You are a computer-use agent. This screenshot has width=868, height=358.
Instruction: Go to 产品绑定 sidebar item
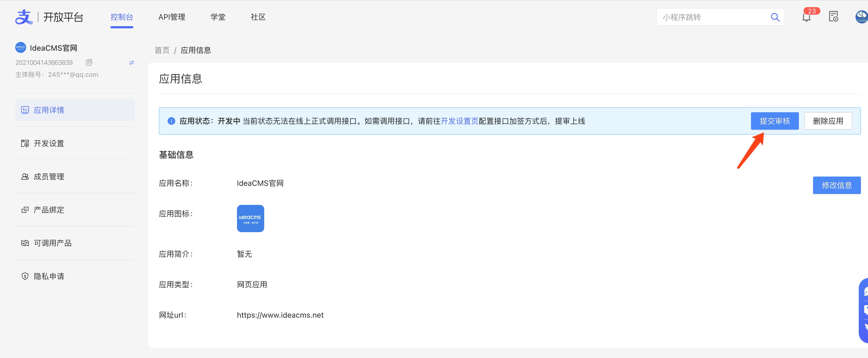(49, 210)
